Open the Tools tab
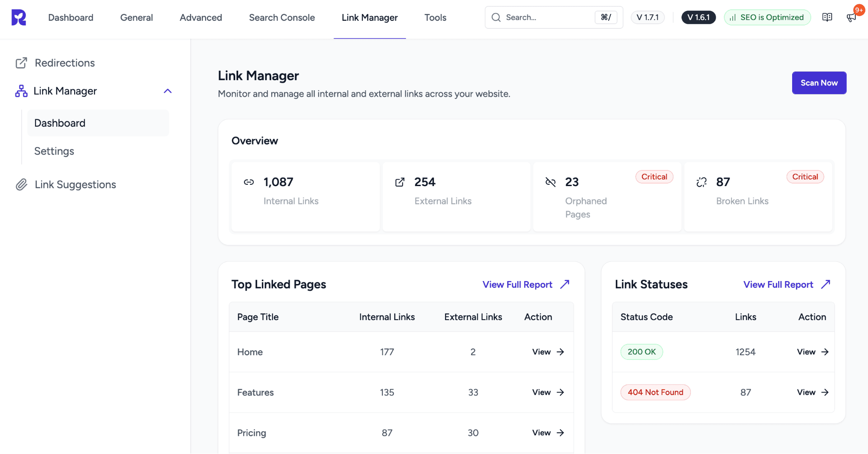868x454 pixels. [x=435, y=17]
